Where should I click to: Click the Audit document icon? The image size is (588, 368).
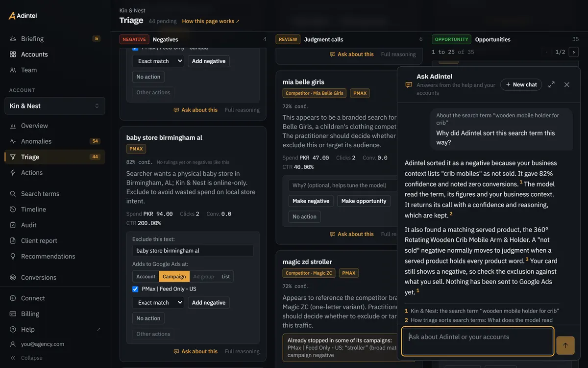[x=13, y=225]
